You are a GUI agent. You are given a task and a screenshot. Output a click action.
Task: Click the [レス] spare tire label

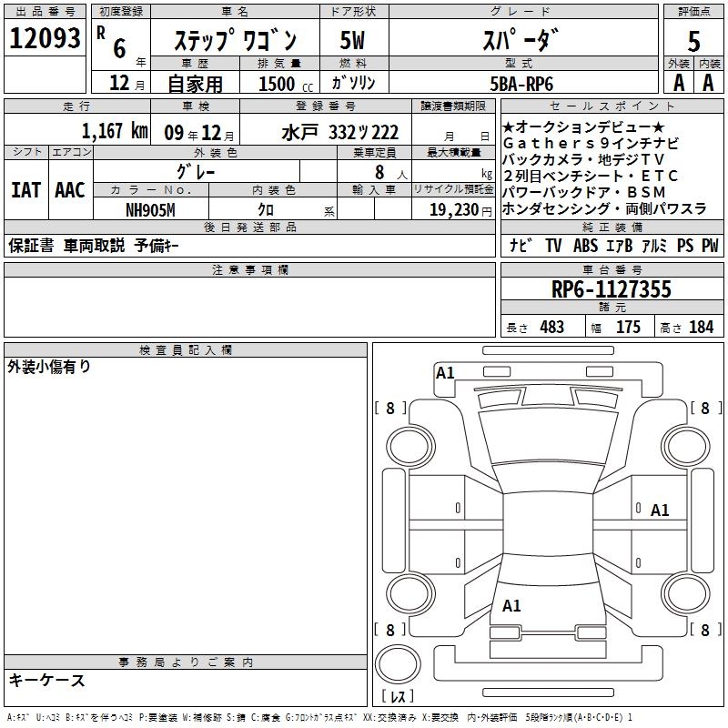coord(398,696)
